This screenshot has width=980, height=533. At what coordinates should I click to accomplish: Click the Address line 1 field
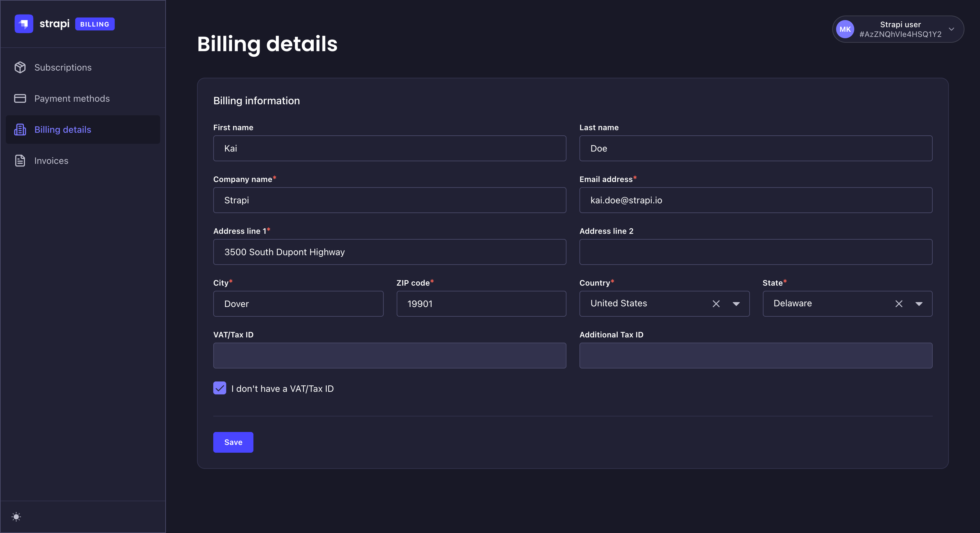pyautogui.click(x=390, y=252)
